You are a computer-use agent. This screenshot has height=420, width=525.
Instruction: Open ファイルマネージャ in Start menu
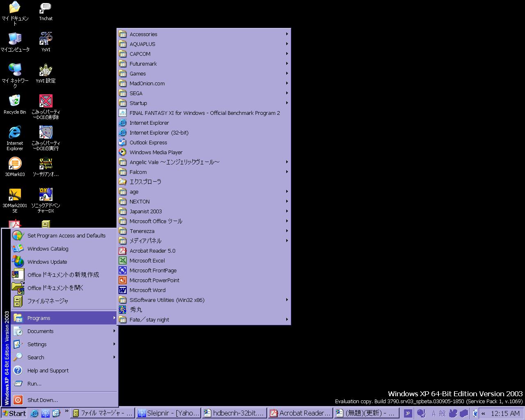point(64,301)
